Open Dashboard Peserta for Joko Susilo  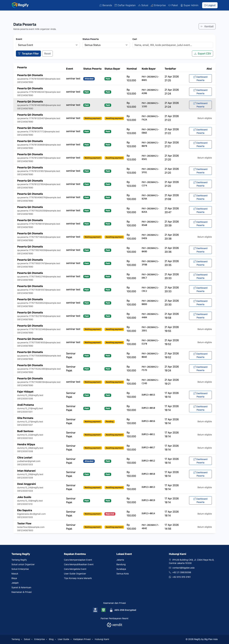coord(200,500)
